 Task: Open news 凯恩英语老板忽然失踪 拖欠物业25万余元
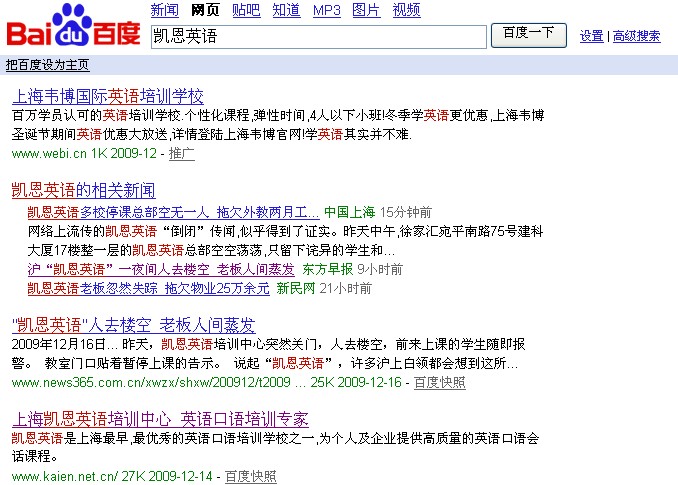click(148, 288)
